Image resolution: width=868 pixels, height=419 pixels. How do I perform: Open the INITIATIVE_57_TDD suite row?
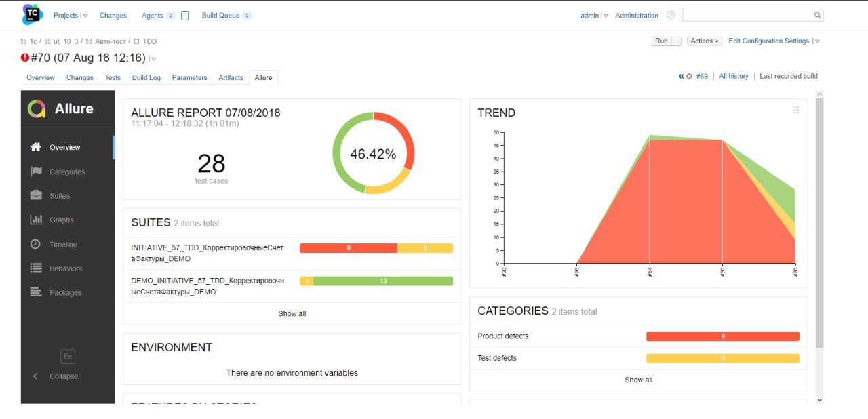pos(292,253)
